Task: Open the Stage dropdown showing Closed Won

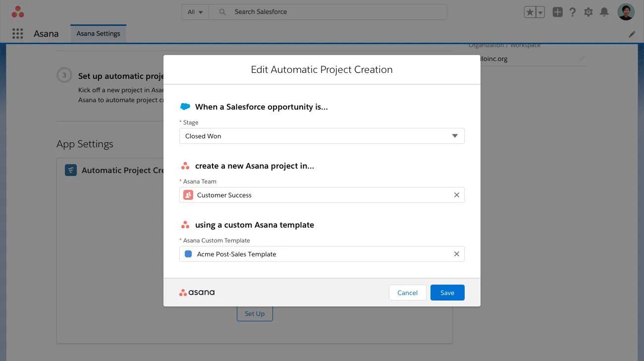Action: coord(454,135)
